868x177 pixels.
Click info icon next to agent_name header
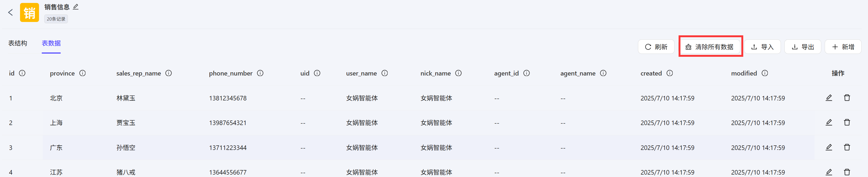[603, 73]
